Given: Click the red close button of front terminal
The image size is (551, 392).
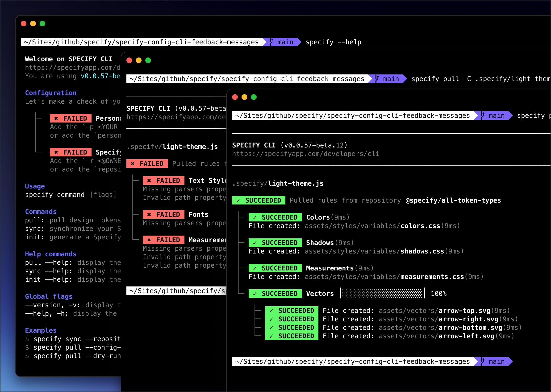Looking at the screenshot, I should 235,97.
